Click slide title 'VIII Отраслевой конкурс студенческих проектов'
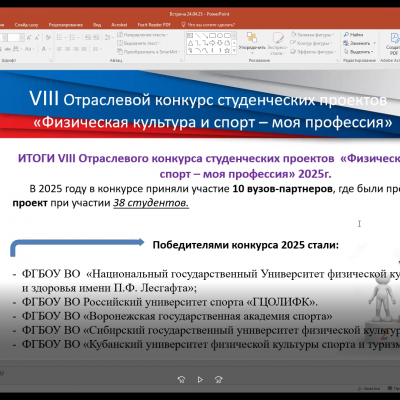Screen dimensions: 400x400 tap(208, 99)
